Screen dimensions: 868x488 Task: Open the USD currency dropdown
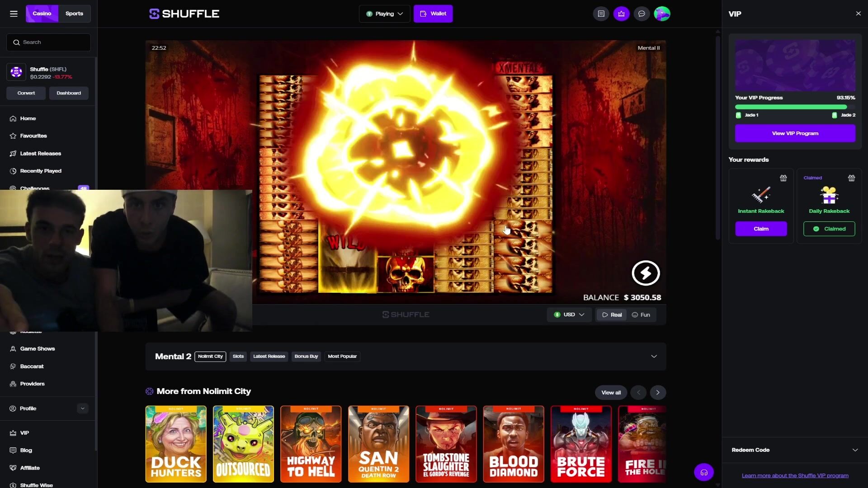coord(569,314)
